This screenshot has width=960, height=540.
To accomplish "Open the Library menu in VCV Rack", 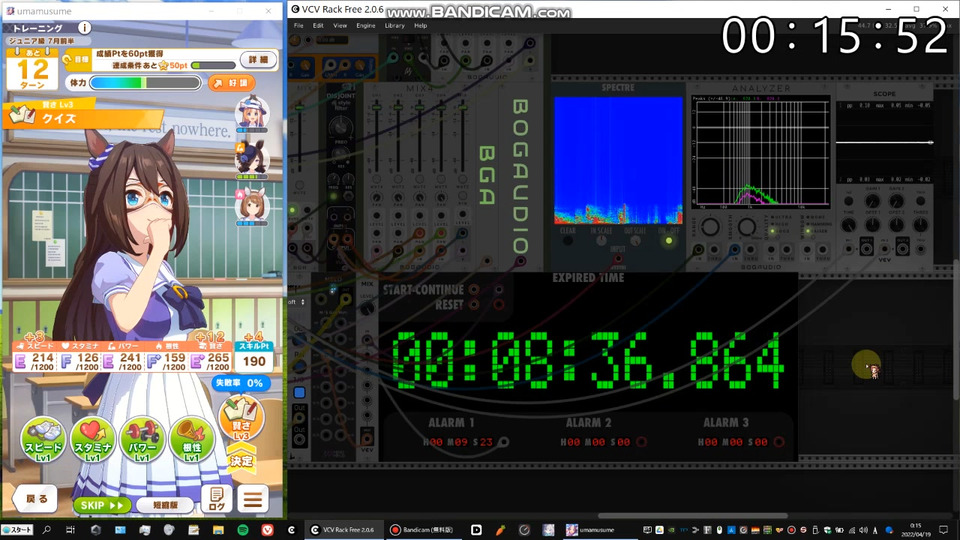I will coord(394,26).
